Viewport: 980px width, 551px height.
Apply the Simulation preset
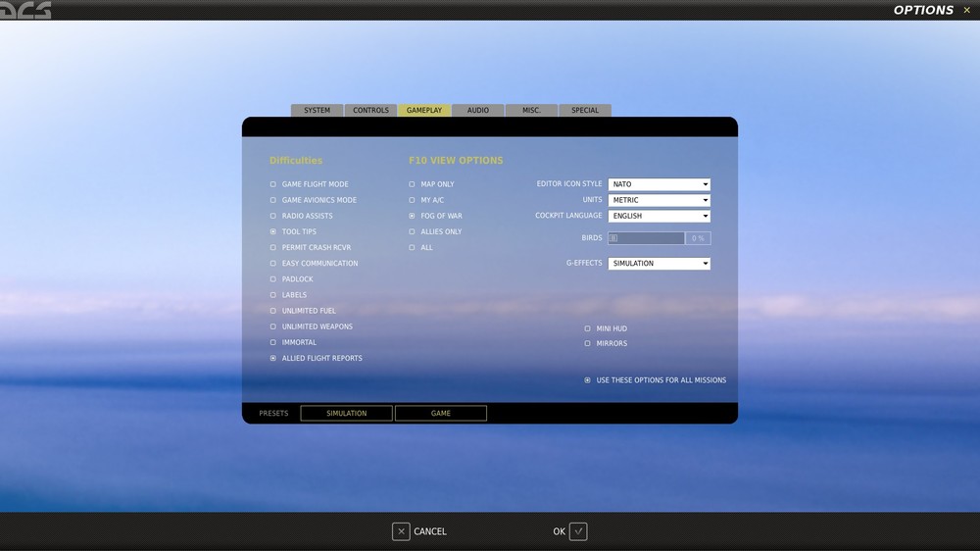(346, 414)
